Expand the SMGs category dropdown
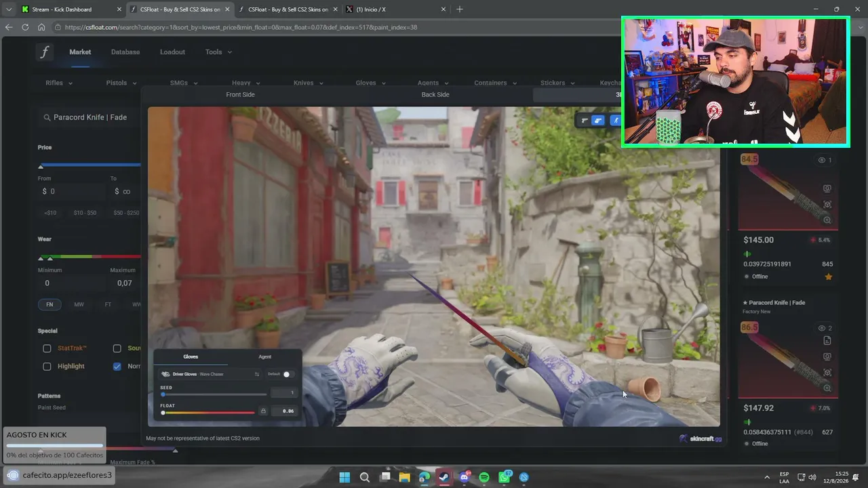 pos(184,83)
